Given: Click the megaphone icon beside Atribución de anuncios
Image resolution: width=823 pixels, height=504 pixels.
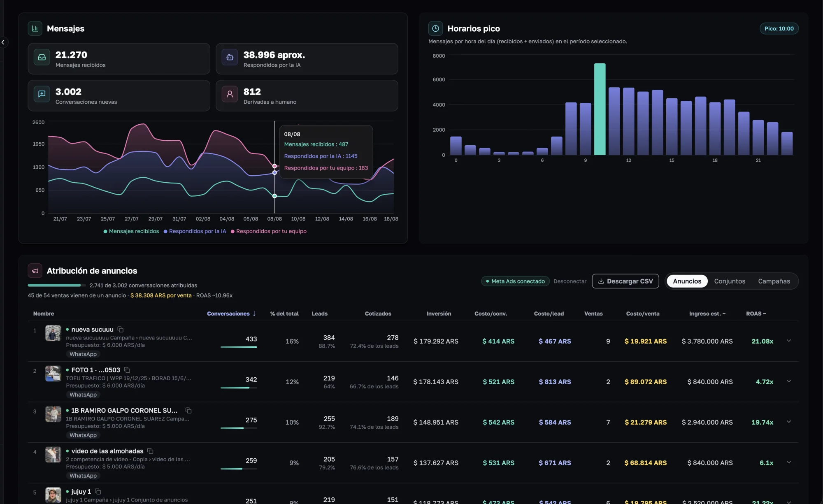Looking at the screenshot, I should point(35,271).
